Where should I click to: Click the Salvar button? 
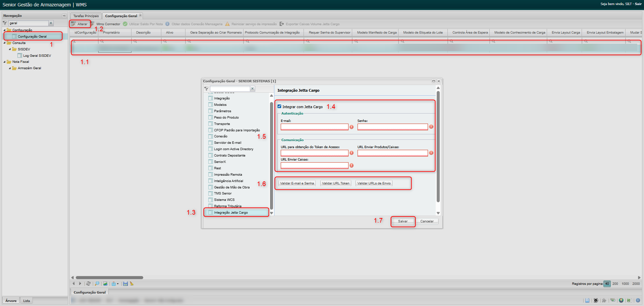point(402,221)
